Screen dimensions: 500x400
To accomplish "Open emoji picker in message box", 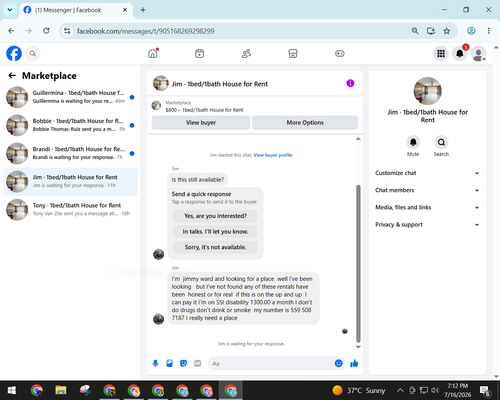I will pyautogui.click(x=338, y=363).
